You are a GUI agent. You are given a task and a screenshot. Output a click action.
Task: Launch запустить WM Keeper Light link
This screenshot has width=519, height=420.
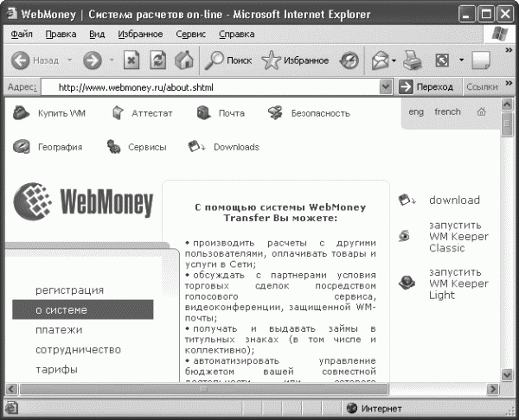tap(458, 283)
